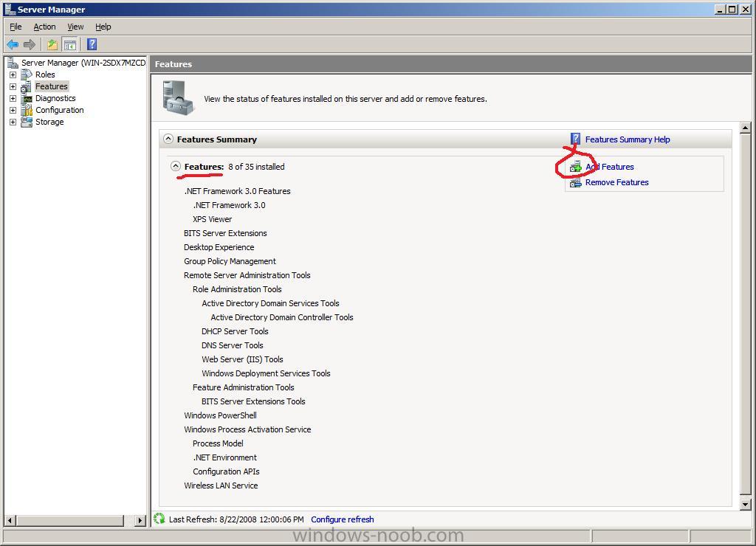Click the 'XPS Viewer' entry
The width and height of the screenshot is (756, 546).
(x=212, y=219)
